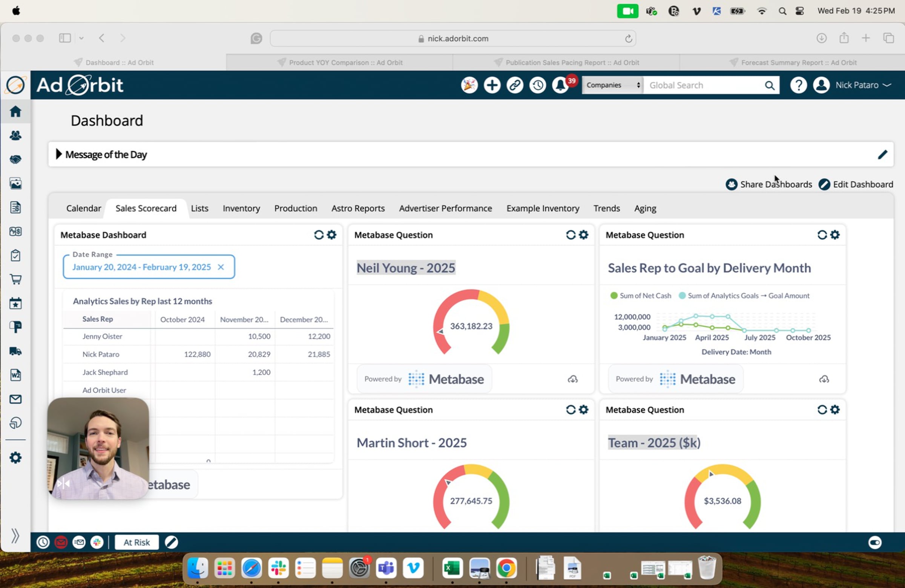Screen dimensions: 905x588
Task: Select Product YOY Comparison browser tab
Action: [x=340, y=62]
